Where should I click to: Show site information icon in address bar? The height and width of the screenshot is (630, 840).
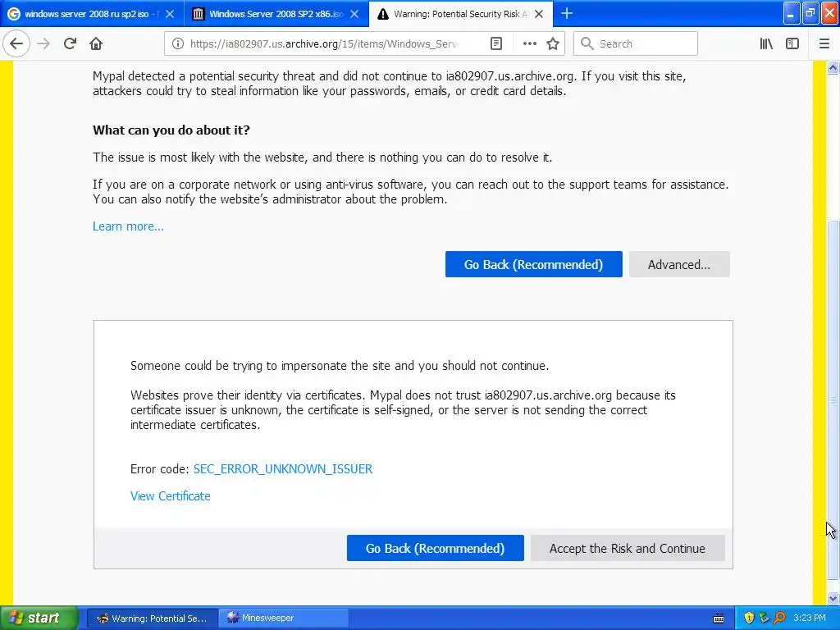coord(178,43)
